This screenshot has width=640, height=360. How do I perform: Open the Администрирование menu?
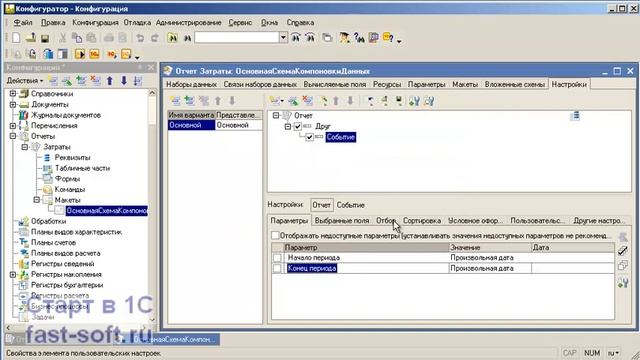point(189,22)
